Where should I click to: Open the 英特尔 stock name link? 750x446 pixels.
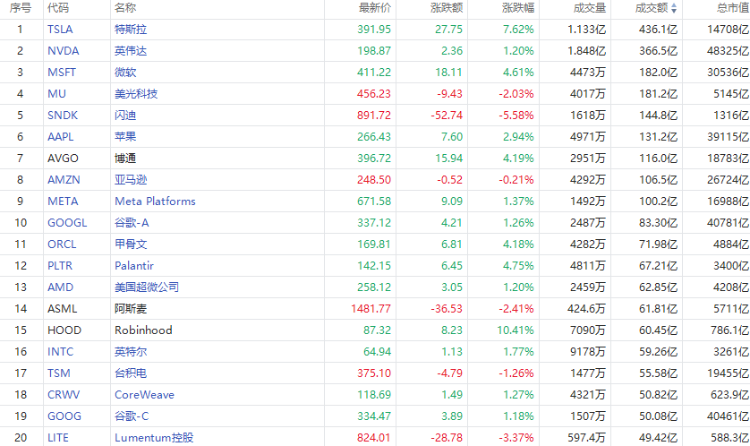coord(131,352)
